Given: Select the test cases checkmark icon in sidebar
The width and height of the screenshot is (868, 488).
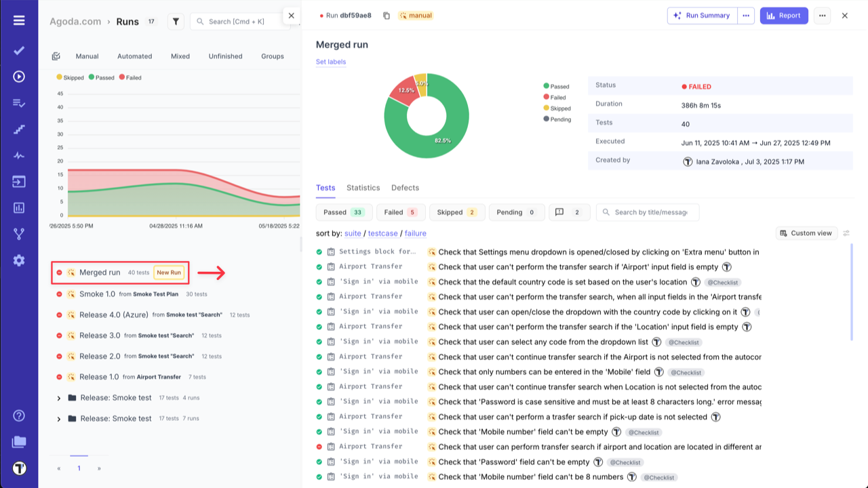Looking at the screenshot, I should coord(19,49).
